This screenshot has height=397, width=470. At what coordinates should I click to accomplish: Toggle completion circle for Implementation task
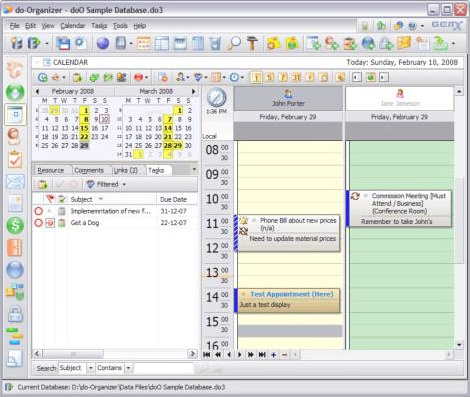click(39, 211)
